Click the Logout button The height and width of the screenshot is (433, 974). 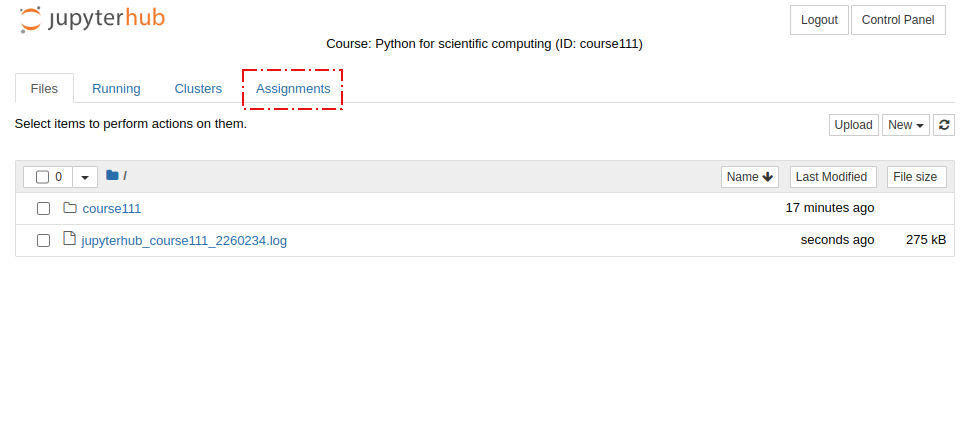point(819,20)
